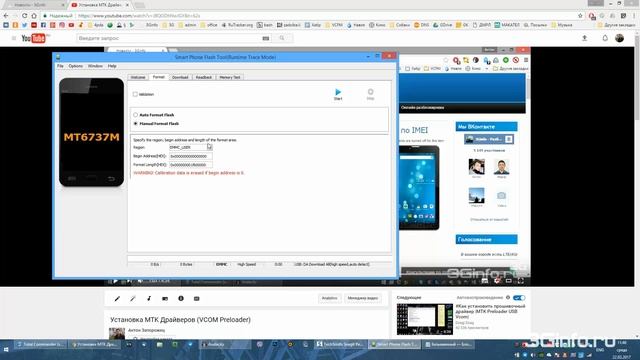The image size is (640, 360).
Task: Toggle the autoplay switch
Action: [519, 298]
